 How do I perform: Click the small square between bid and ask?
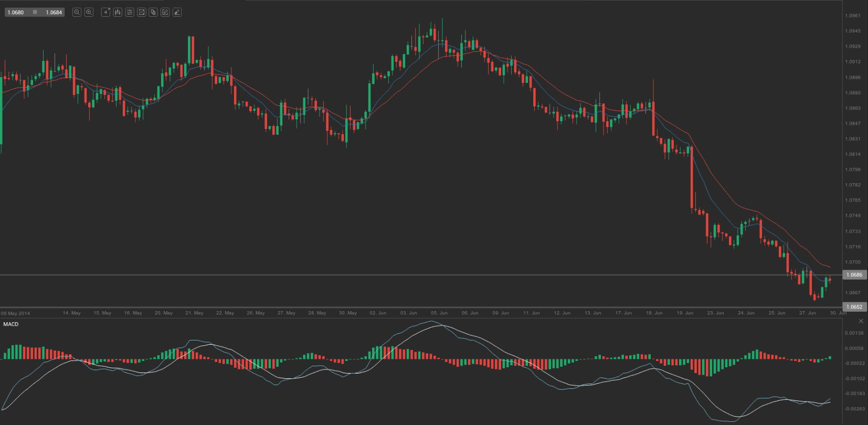(35, 12)
